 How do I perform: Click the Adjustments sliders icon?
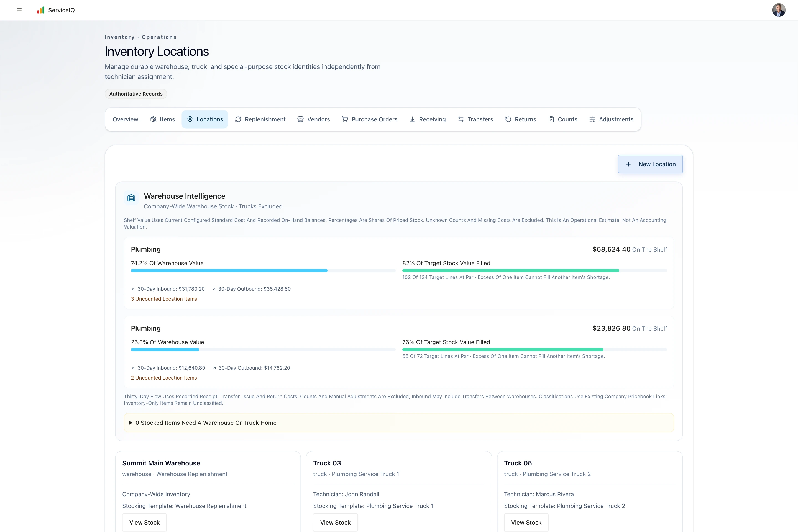592,119
